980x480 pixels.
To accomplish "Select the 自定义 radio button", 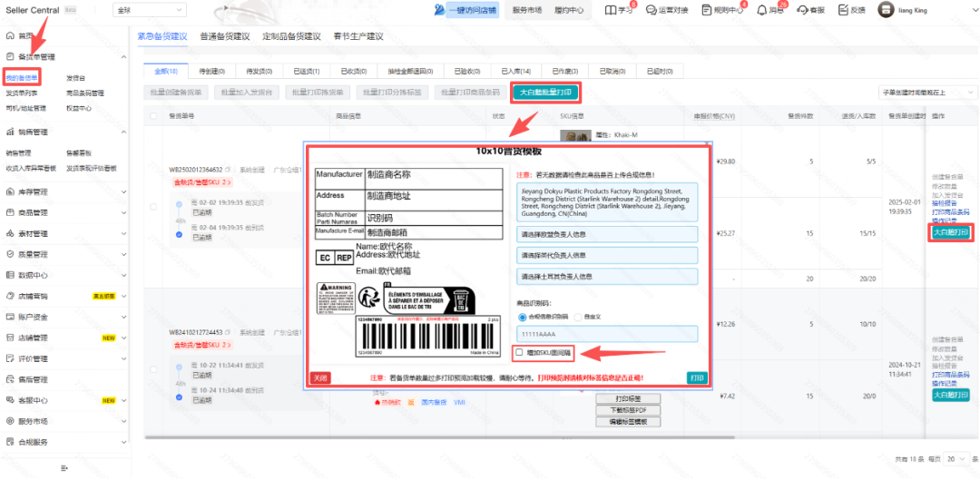I will (578, 317).
